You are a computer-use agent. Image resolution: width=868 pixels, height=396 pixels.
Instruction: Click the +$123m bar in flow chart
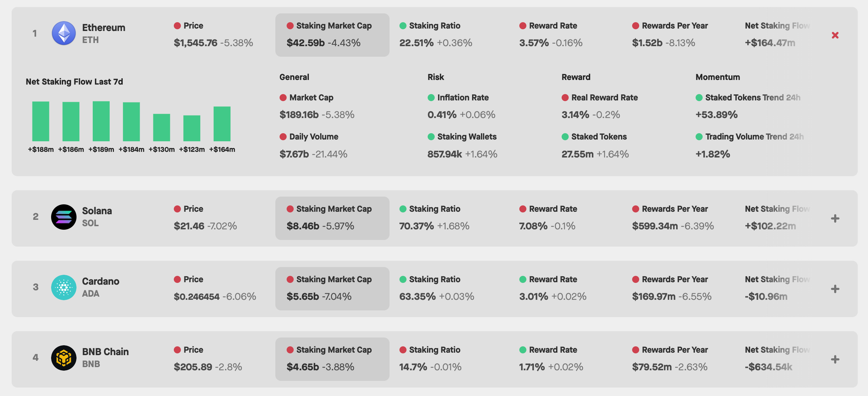coord(192,128)
